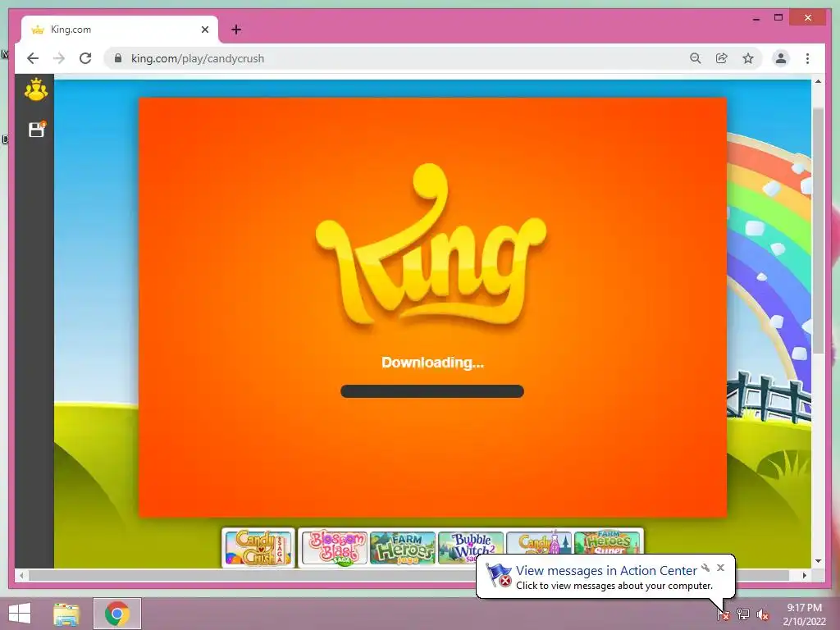Maximize the Chrome window
840x630 pixels.
click(x=778, y=18)
